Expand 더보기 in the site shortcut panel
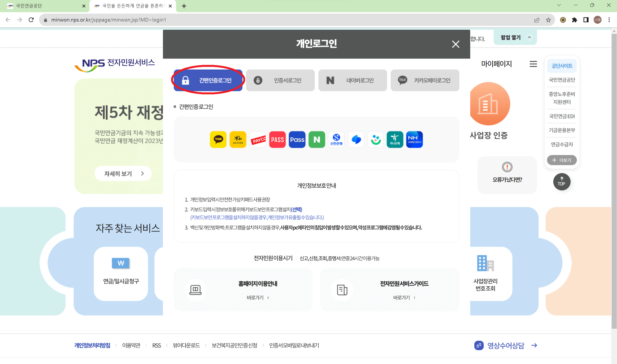Viewport: 617px width, 364px height. click(562, 160)
